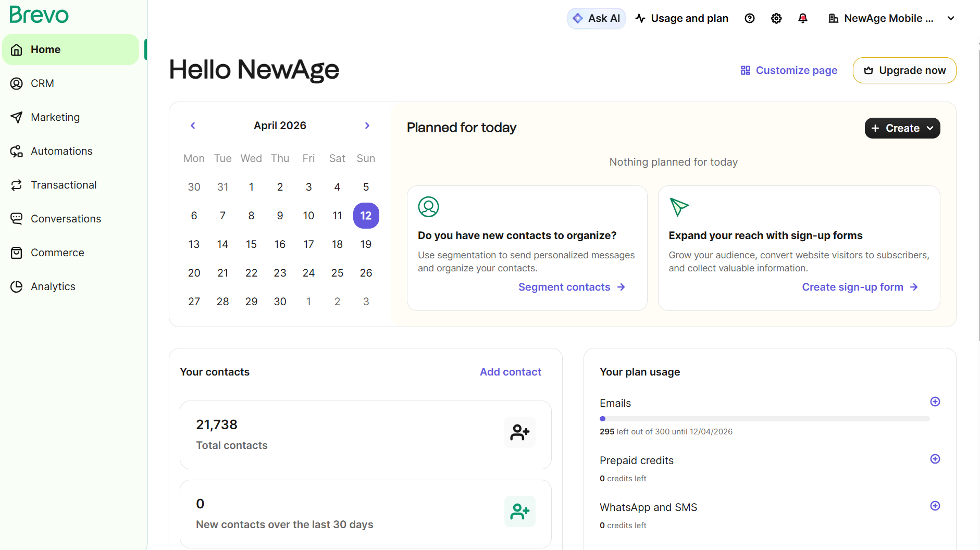Click the Emails usage progress bar
This screenshot has height=550, width=980.
pyautogui.click(x=764, y=419)
